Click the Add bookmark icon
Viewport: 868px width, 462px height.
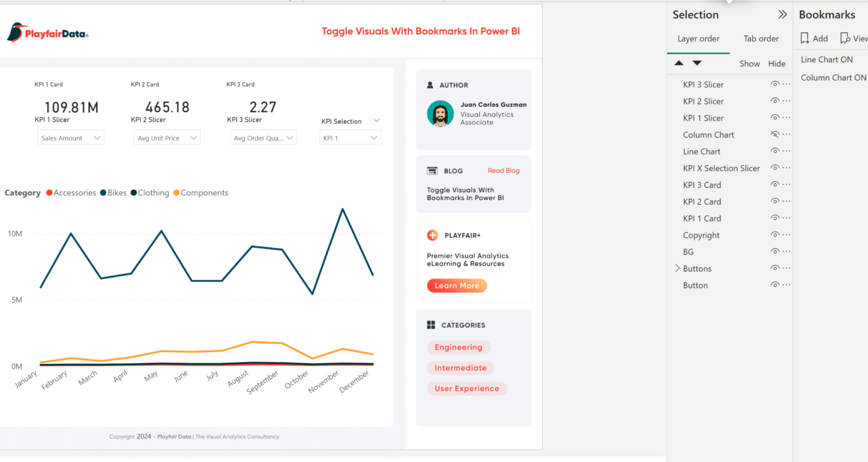coord(805,38)
